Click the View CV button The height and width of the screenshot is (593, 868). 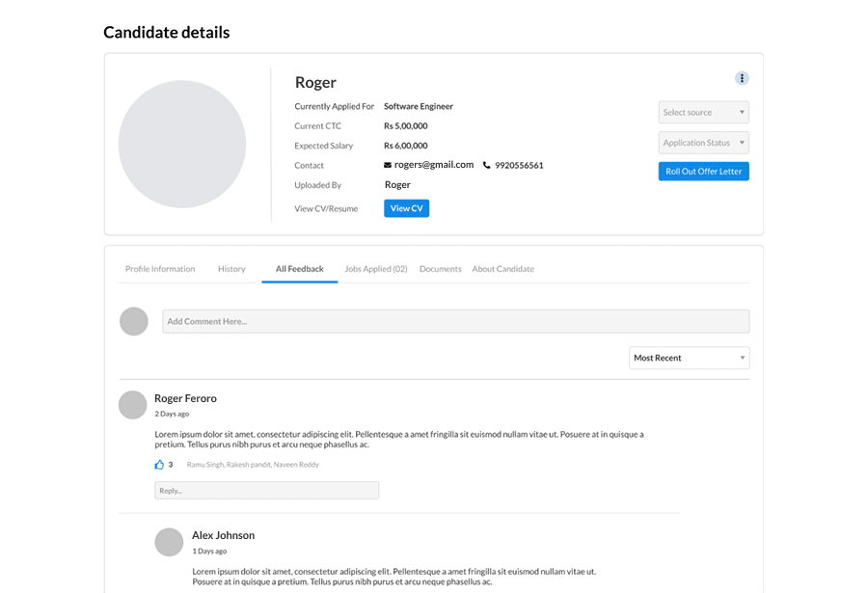point(406,208)
